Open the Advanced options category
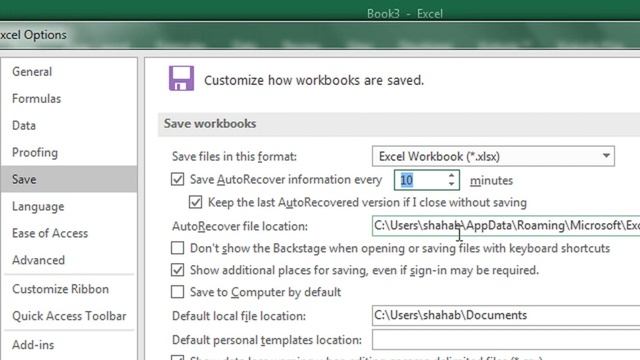Image resolution: width=640 pixels, height=360 pixels. [x=38, y=260]
